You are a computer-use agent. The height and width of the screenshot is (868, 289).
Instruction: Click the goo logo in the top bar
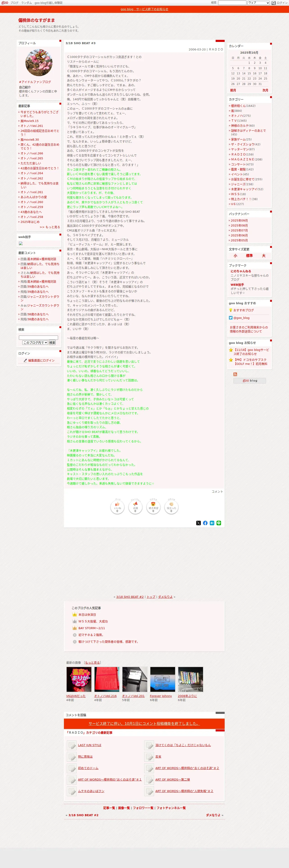(x=5, y=3)
